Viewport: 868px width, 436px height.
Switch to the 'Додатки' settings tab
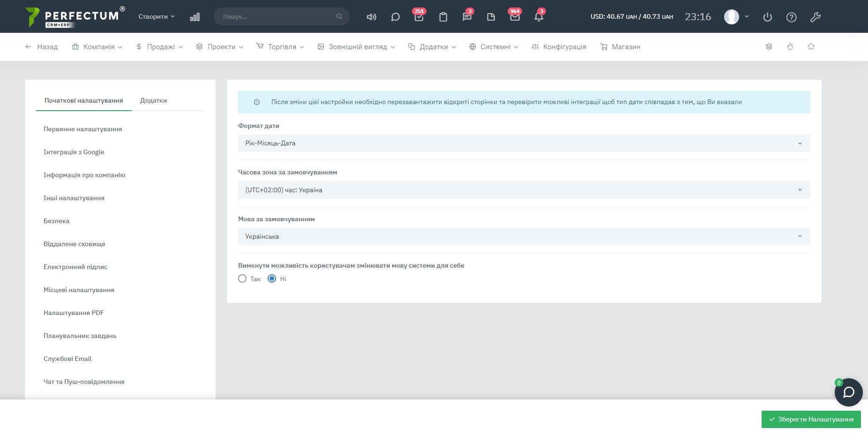[153, 100]
